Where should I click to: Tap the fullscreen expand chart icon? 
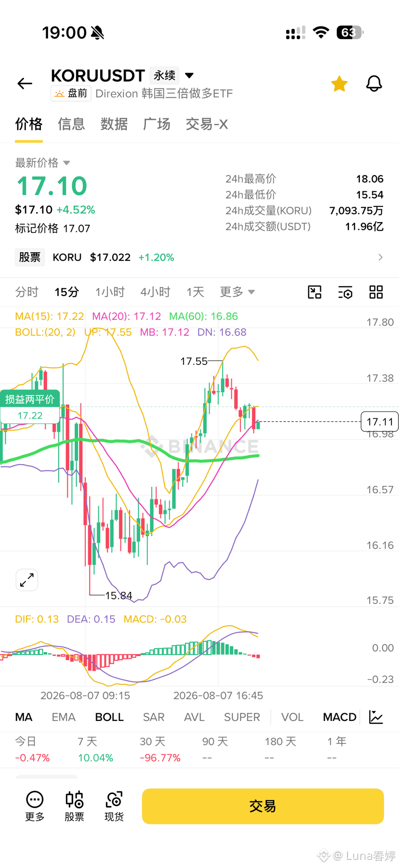click(x=27, y=580)
